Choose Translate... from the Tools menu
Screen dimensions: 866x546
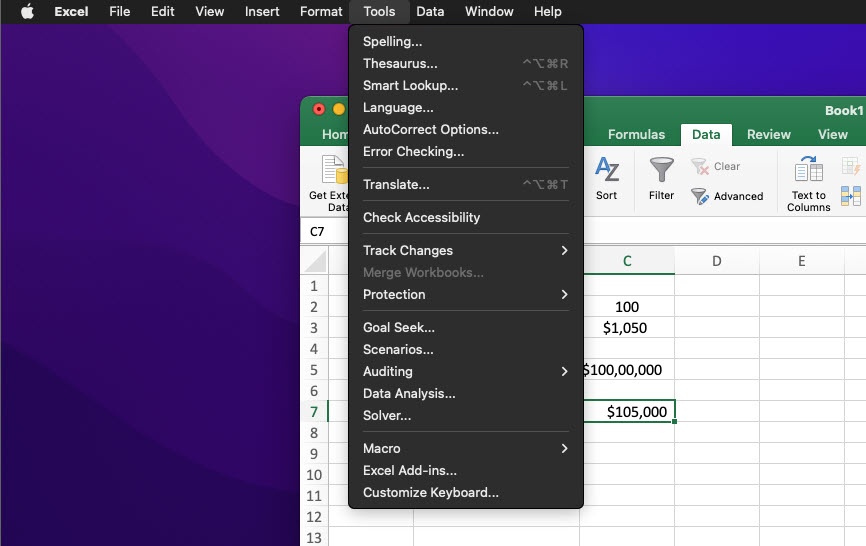[x=466, y=184]
